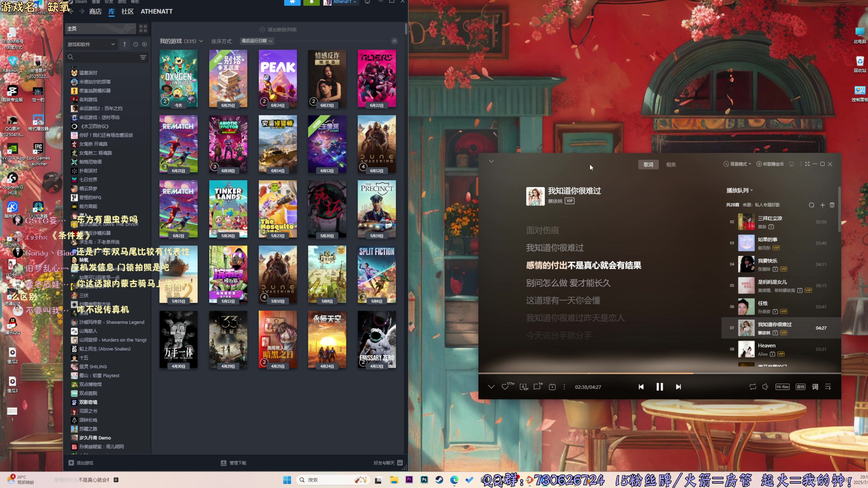Open the 最后运行日期 sort dropdown
This screenshot has width=868, height=488.
point(257,41)
